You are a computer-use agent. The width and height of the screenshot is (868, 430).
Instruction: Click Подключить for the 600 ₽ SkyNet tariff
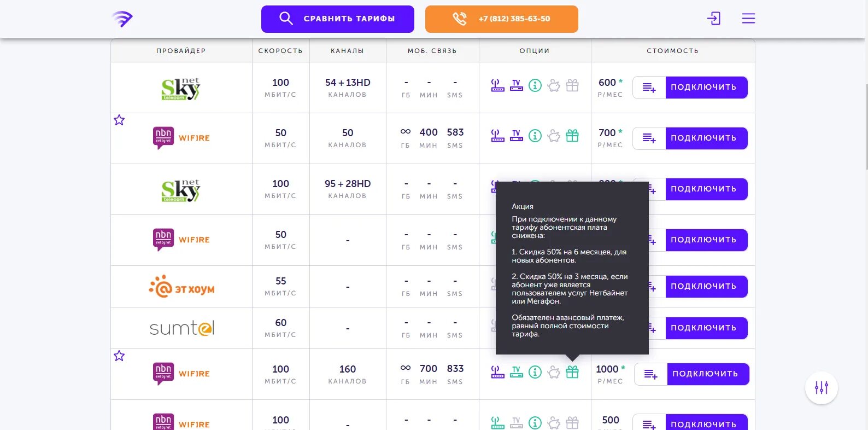[x=706, y=88]
